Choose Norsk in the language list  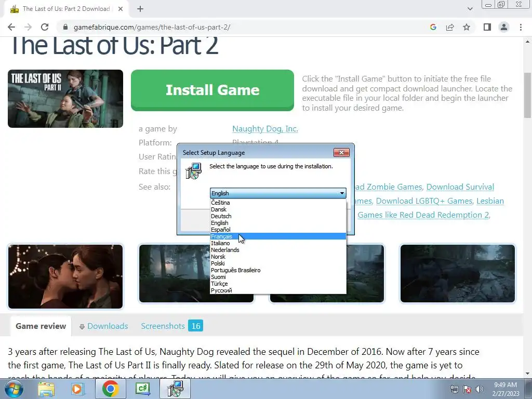point(278,257)
